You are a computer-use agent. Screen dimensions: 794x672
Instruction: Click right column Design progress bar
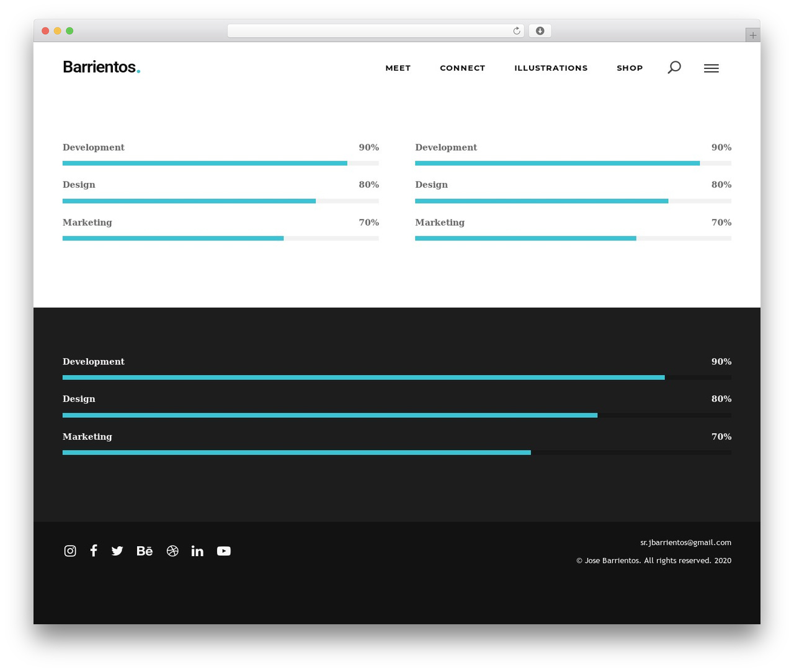[x=573, y=201]
